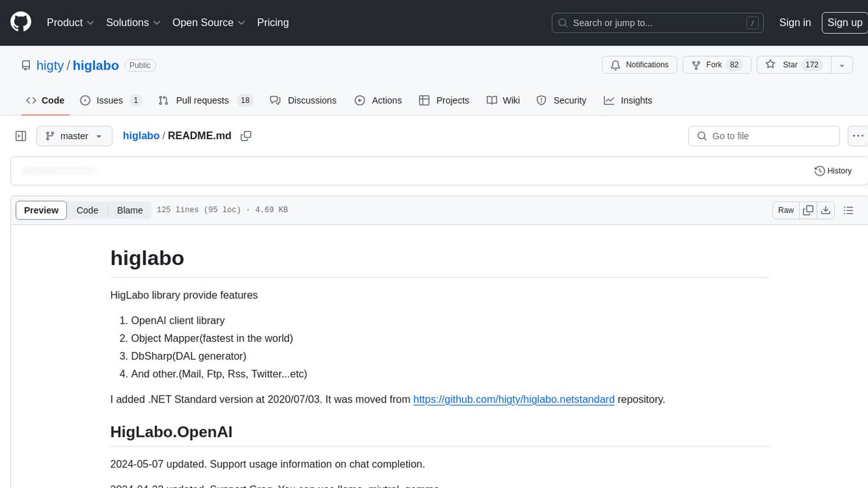
Task: Open the higlabo.netstandard repository link
Action: tap(514, 399)
